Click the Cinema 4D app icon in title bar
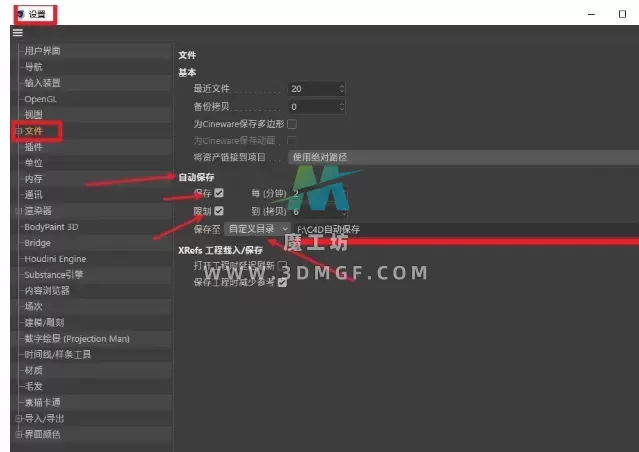The height and width of the screenshot is (452, 639). [21, 14]
